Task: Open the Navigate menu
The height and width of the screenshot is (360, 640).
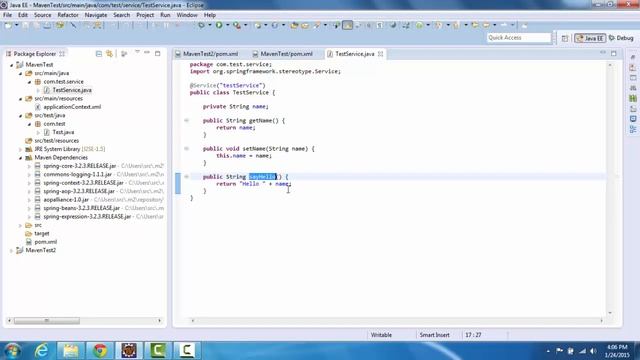Action: 96,15
